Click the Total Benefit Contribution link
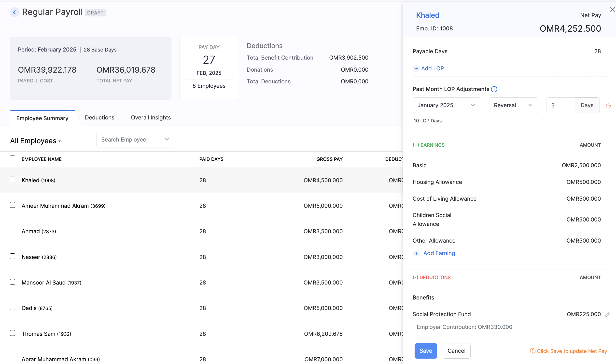Screen dimensions: 616x364 coord(280,58)
